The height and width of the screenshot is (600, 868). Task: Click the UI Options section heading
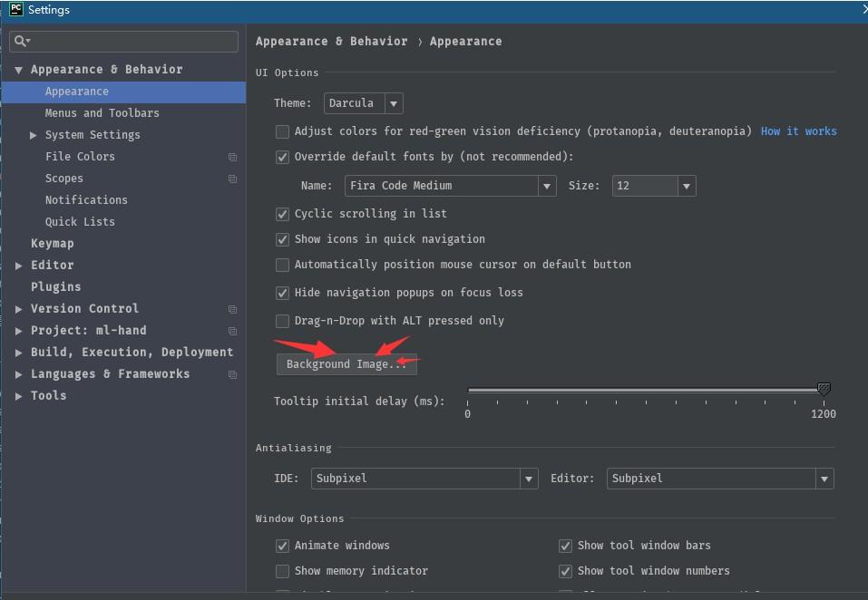click(287, 73)
